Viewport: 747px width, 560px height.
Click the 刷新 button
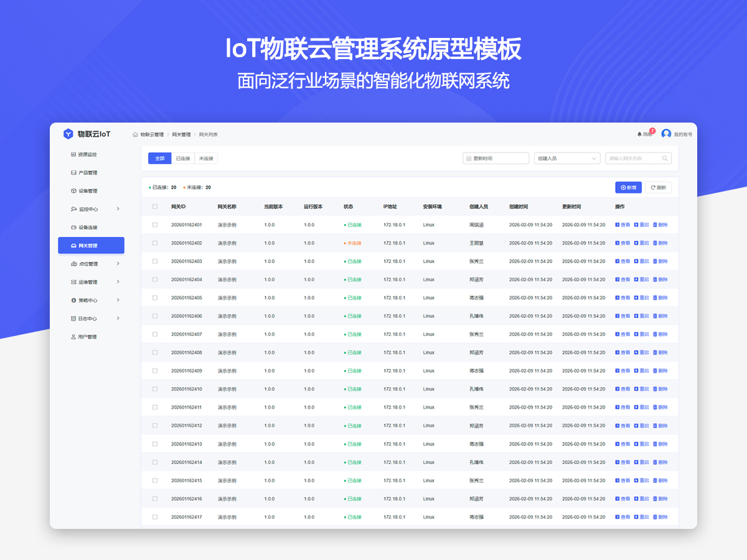(x=658, y=187)
